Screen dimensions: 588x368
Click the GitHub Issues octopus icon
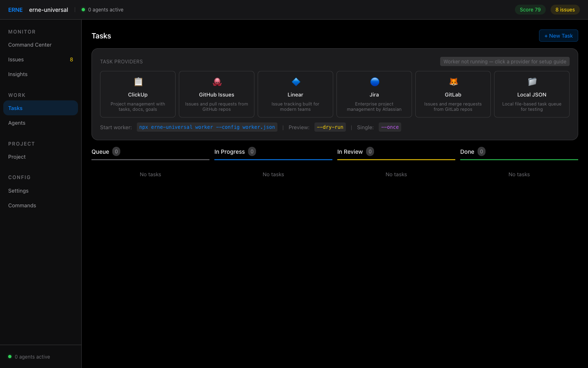(x=217, y=82)
